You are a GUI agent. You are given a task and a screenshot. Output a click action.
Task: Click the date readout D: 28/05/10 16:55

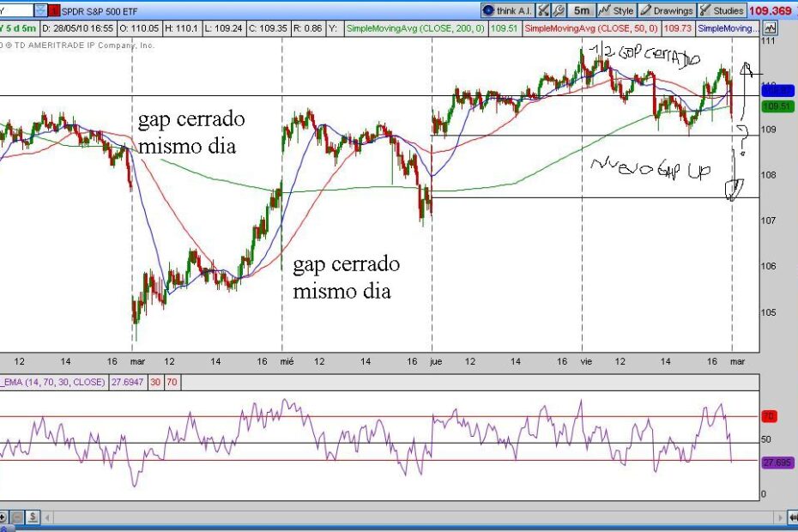pos(78,28)
